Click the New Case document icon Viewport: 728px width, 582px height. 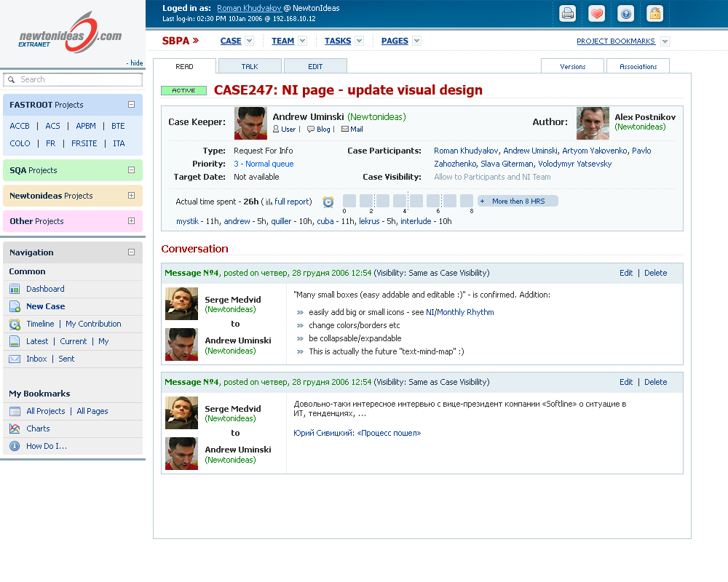point(15,306)
